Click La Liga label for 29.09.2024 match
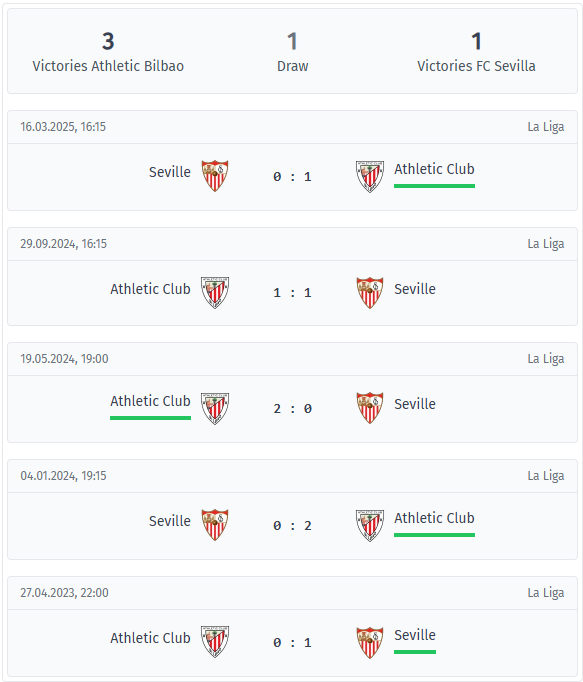583x682 pixels. tap(546, 244)
